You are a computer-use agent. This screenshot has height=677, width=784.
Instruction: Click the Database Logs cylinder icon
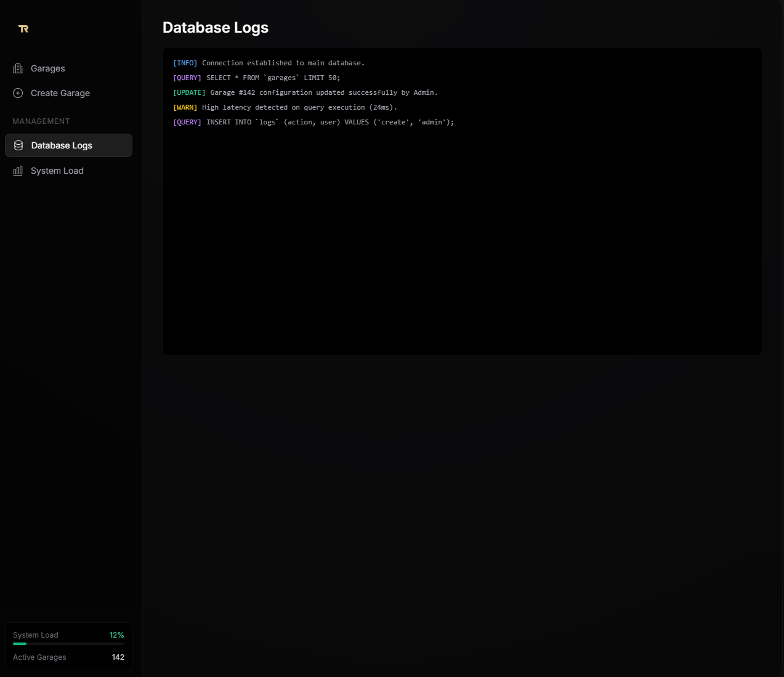pyautogui.click(x=18, y=145)
